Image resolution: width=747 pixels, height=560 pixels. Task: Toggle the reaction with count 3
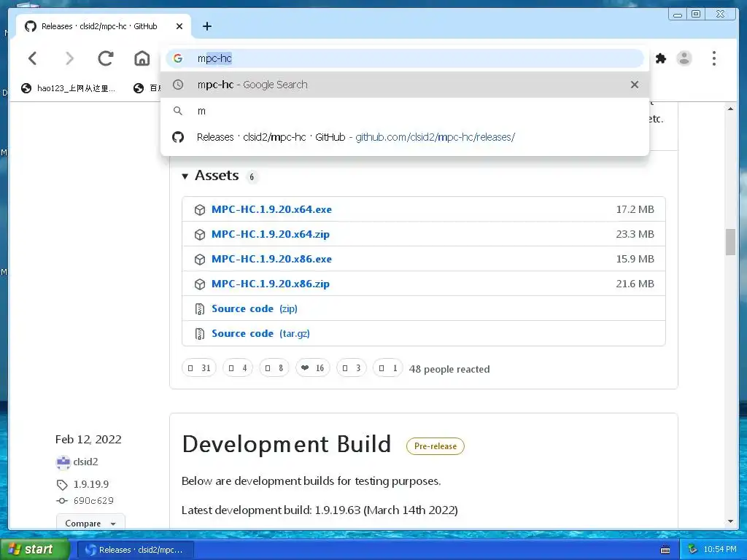pyautogui.click(x=352, y=367)
